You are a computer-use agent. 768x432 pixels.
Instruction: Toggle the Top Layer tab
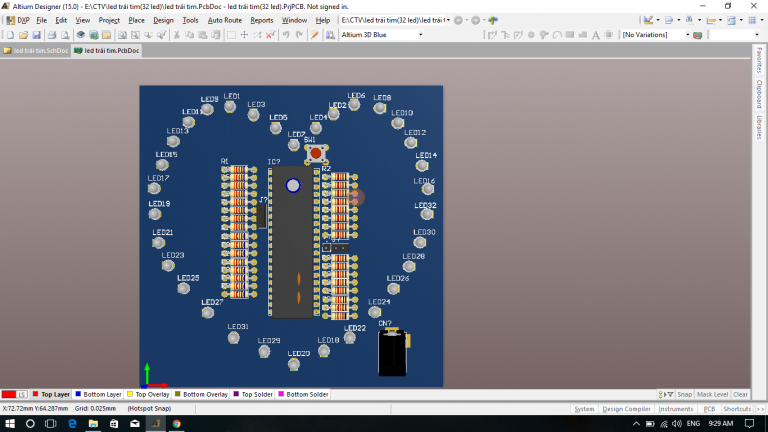[x=50, y=394]
